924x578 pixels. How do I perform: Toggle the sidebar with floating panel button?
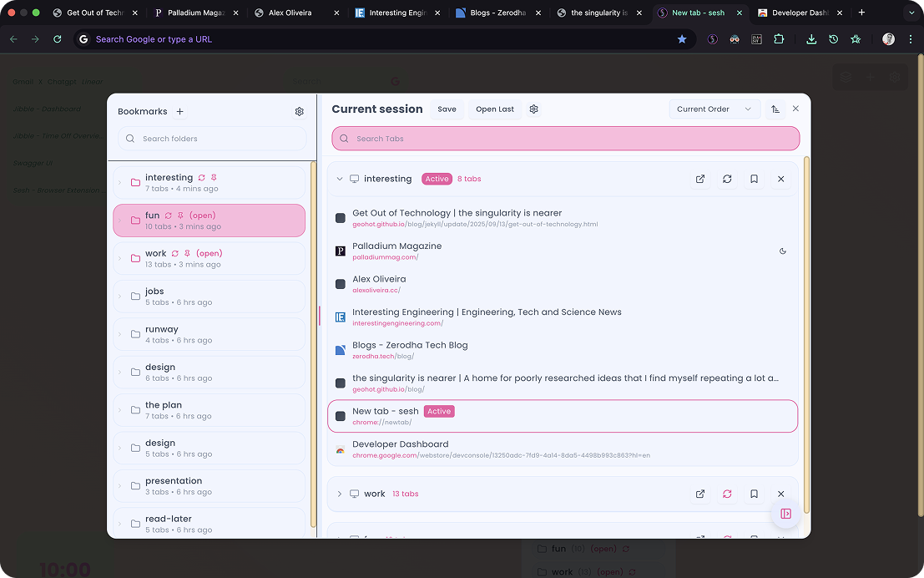[785, 514]
